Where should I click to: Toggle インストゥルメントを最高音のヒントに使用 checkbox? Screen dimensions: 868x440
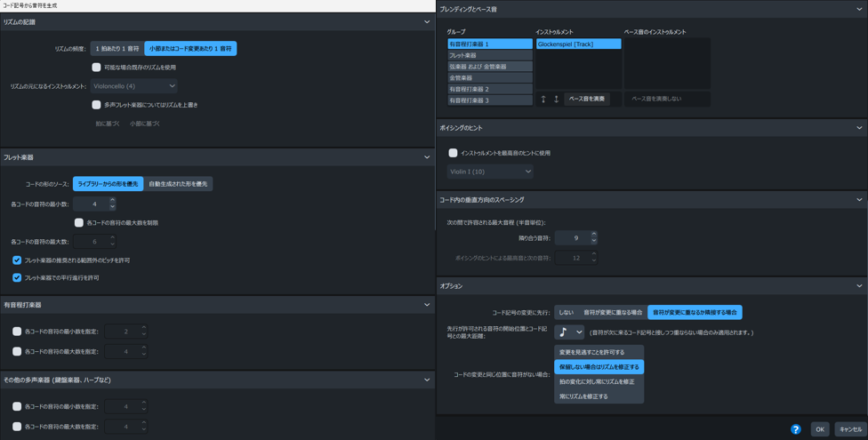click(453, 153)
